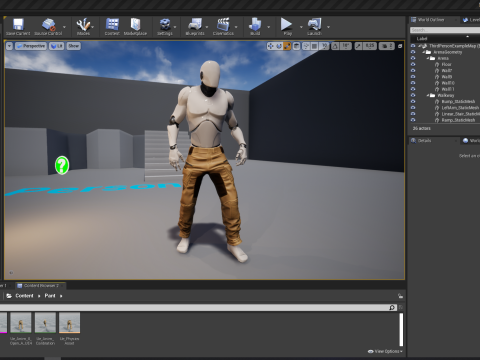Collapse the ArenaGeometry folder
Screen dimensions: 480x360
(424, 52)
